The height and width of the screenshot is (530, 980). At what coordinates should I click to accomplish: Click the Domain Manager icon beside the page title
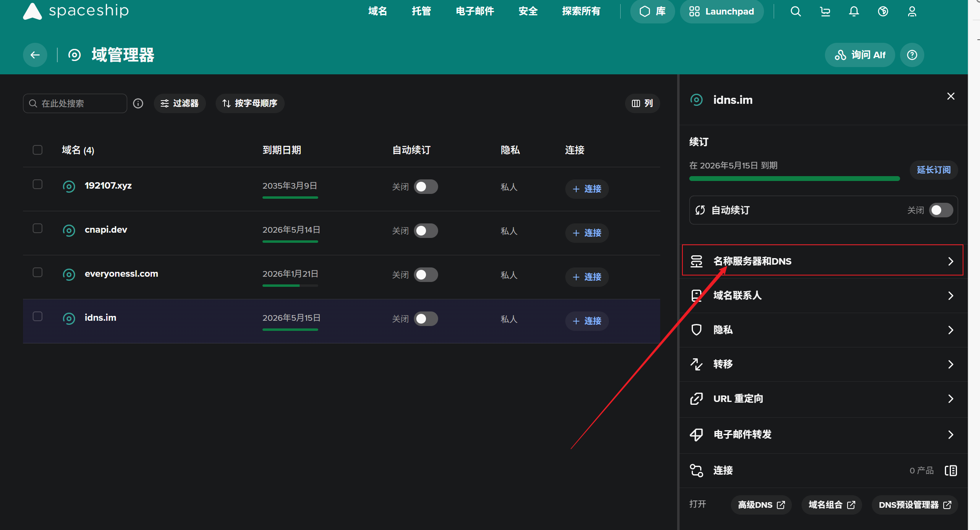[75, 55]
